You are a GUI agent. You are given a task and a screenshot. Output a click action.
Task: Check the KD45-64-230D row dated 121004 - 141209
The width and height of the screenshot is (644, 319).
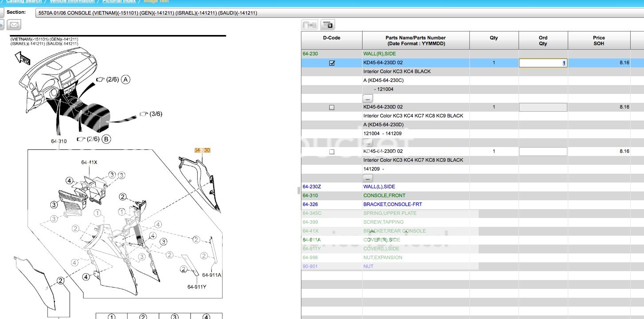click(x=332, y=108)
